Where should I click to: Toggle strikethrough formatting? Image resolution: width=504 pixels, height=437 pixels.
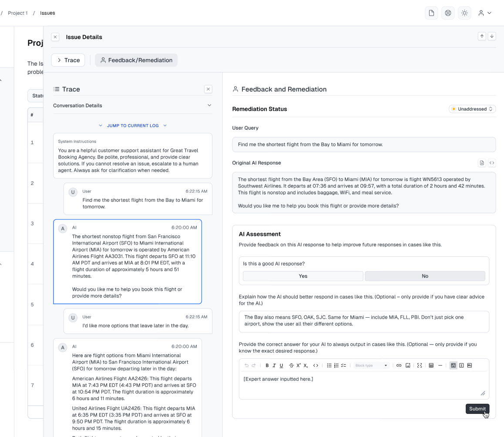291,365
